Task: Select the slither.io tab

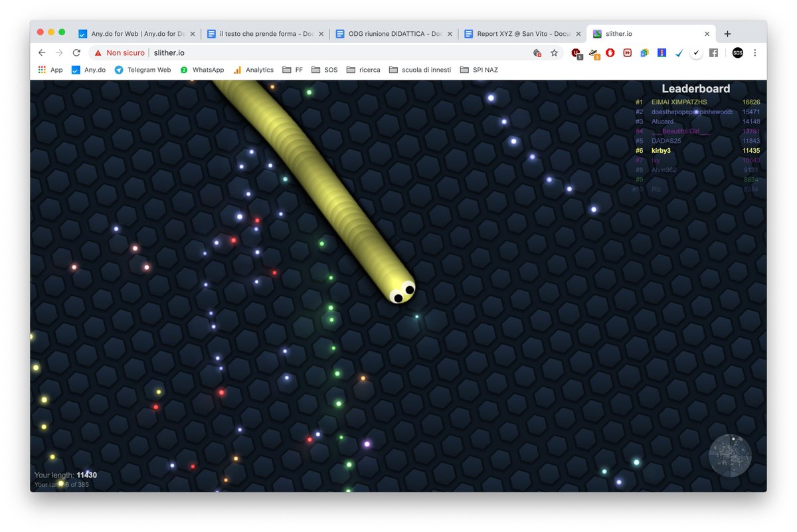Action: 651,33
